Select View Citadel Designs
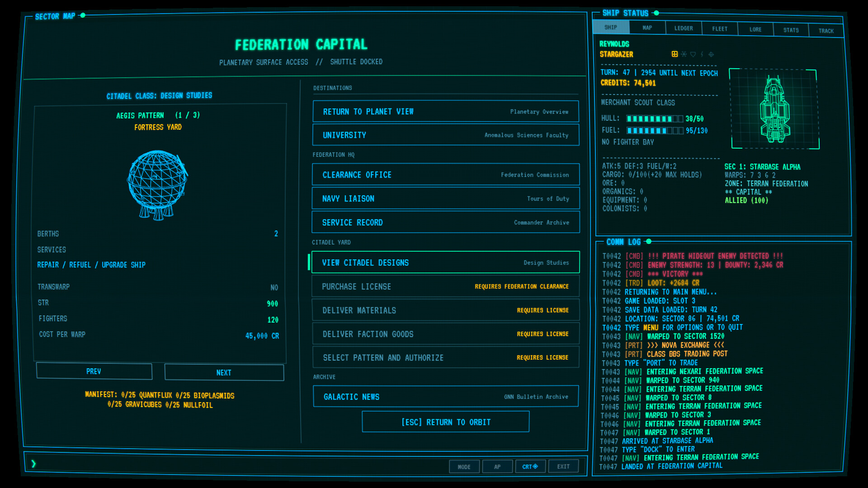This screenshot has height=488, width=868. click(446, 263)
